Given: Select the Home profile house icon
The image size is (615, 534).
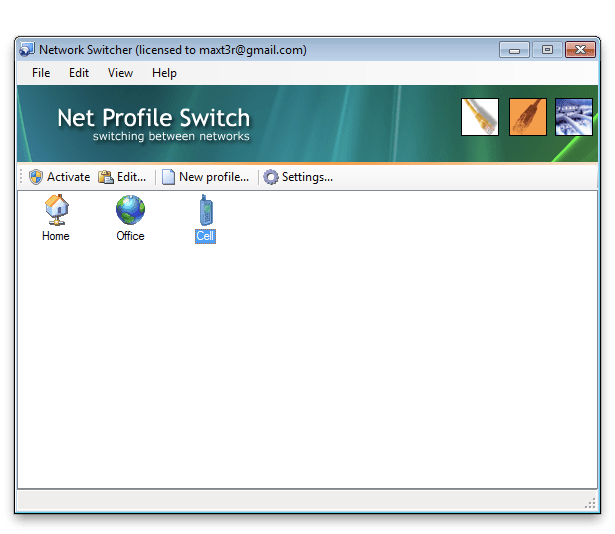Looking at the screenshot, I should click(x=56, y=211).
